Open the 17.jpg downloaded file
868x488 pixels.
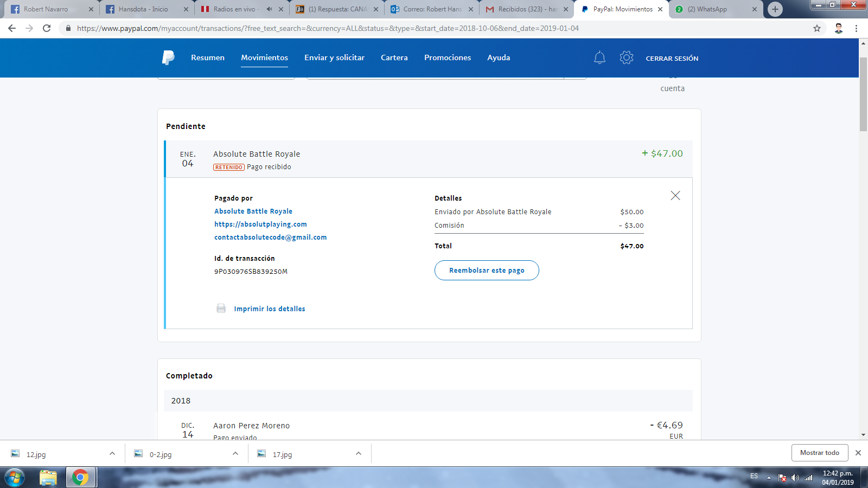click(282, 454)
